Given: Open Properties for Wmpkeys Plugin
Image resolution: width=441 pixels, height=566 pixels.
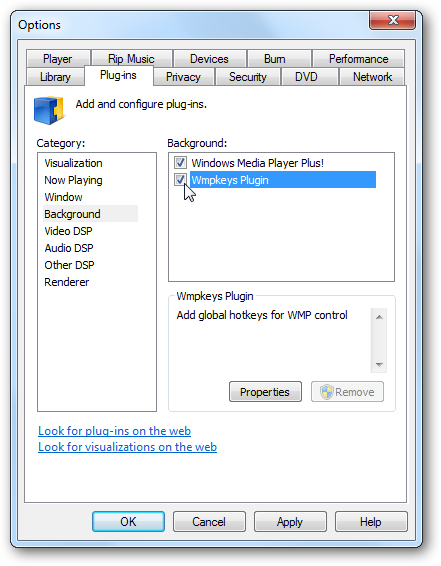Looking at the screenshot, I should (x=265, y=392).
